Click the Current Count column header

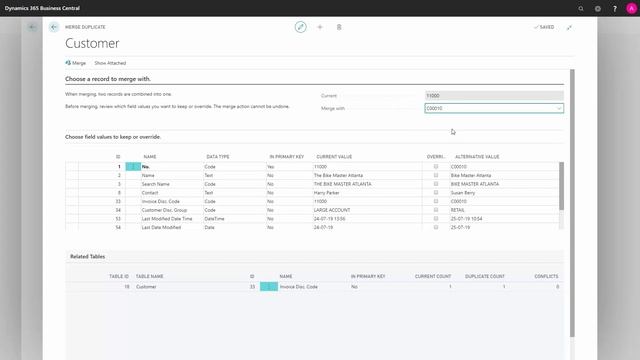pos(433,276)
